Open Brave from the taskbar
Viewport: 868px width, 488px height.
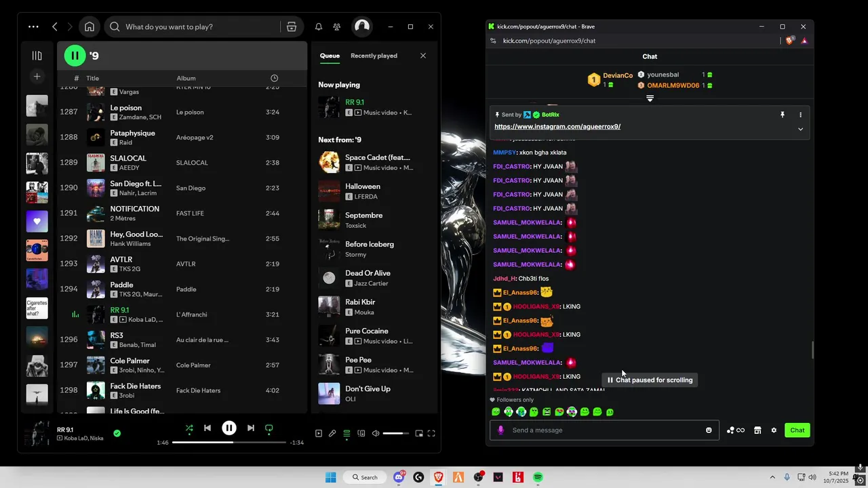[439, 477]
